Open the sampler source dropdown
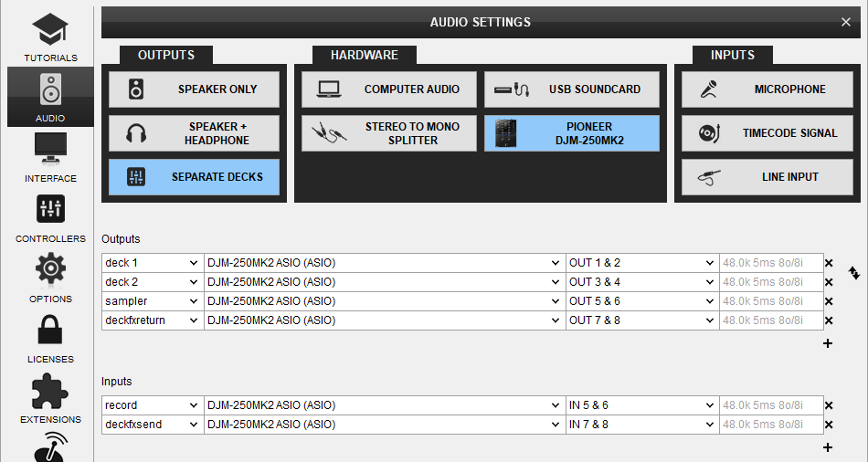Viewport: 868px width, 462px height. click(153, 301)
